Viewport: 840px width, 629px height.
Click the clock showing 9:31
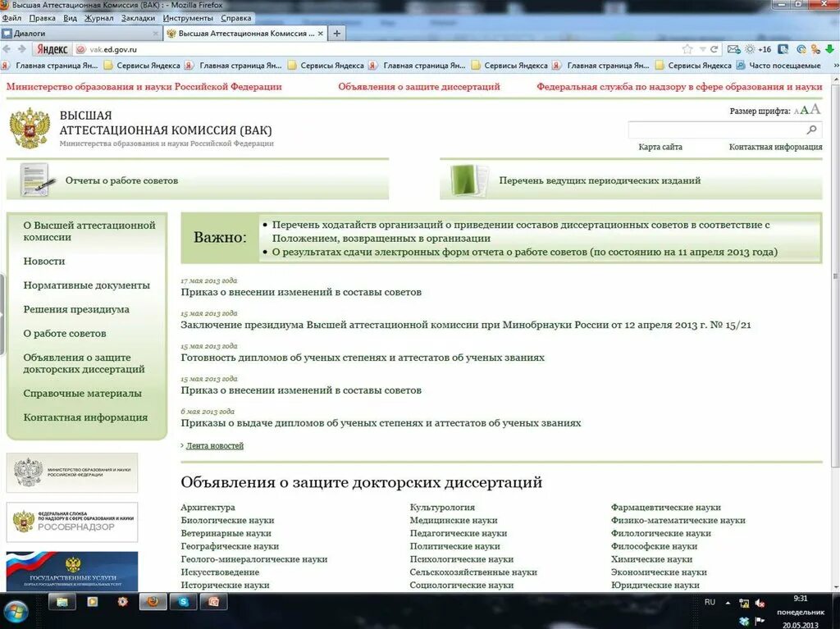(x=801, y=599)
